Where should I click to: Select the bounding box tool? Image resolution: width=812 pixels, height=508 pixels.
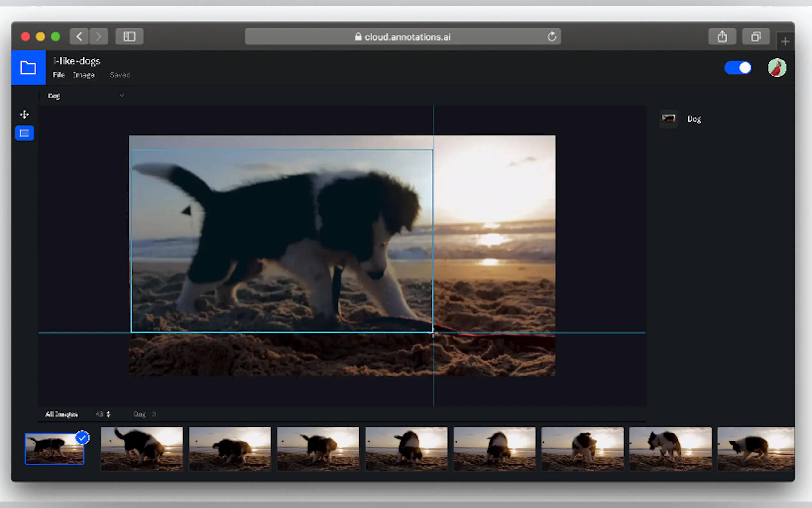tap(24, 133)
